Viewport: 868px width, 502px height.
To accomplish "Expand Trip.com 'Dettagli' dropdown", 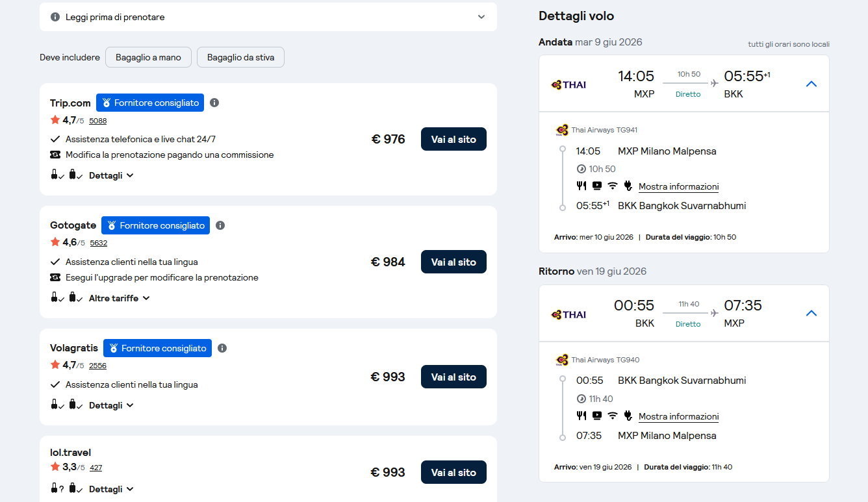I will (111, 175).
